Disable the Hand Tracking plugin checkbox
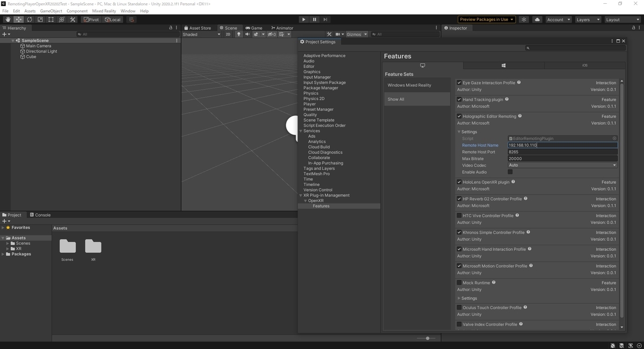644x349 pixels. tap(459, 99)
